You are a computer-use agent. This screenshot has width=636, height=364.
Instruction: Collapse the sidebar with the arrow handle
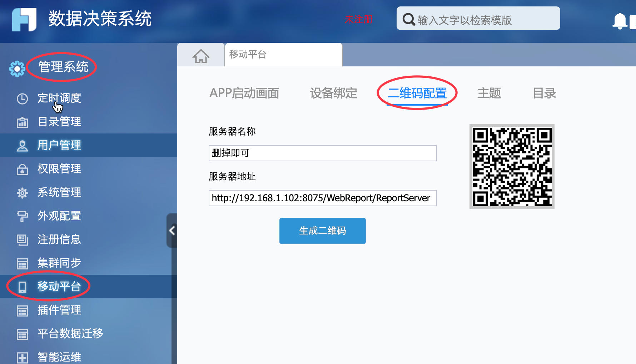[172, 231]
